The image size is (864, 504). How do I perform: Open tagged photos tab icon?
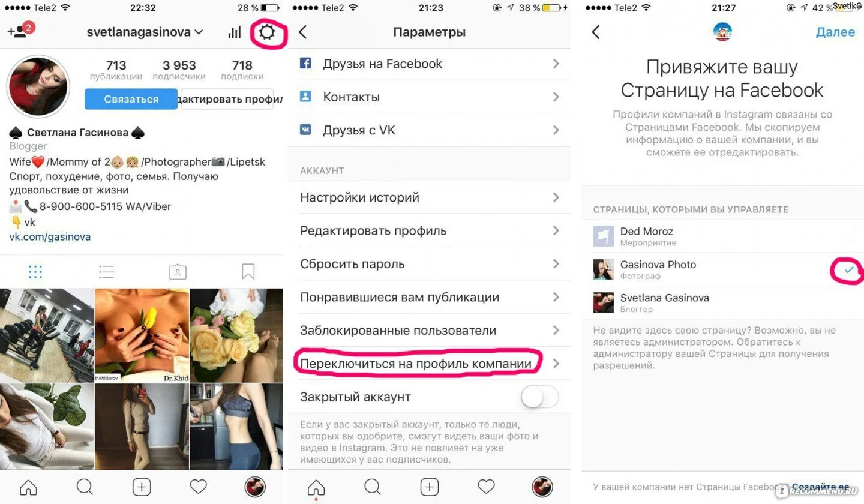178,272
